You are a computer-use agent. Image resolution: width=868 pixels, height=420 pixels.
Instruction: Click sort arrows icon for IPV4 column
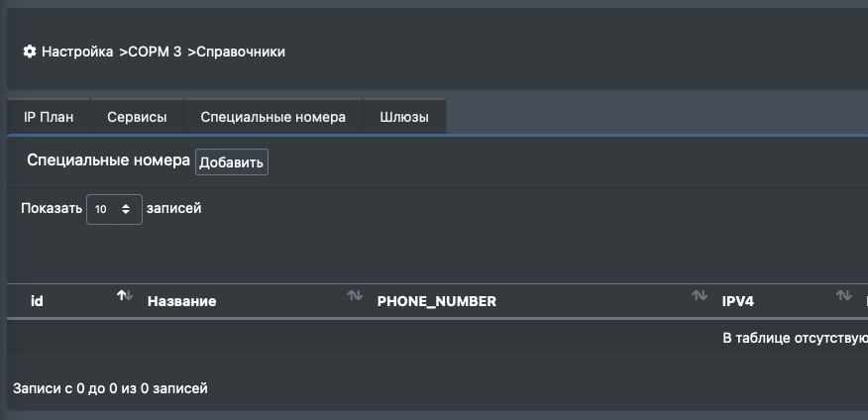click(844, 296)
